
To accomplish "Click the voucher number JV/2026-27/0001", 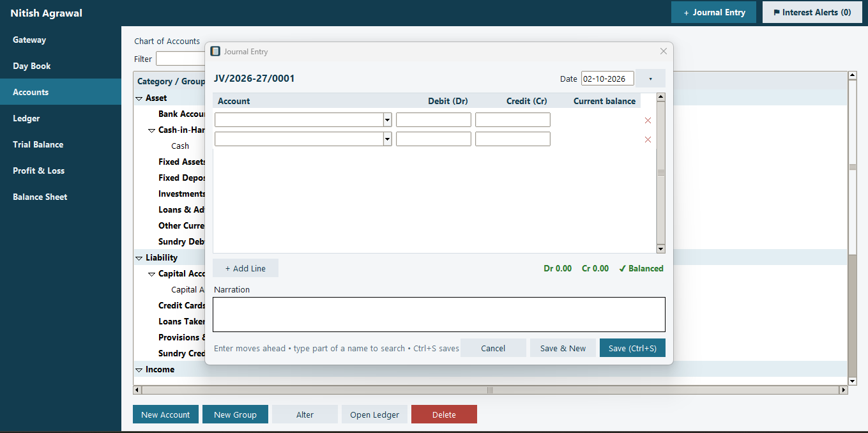I will click(254, 79).
